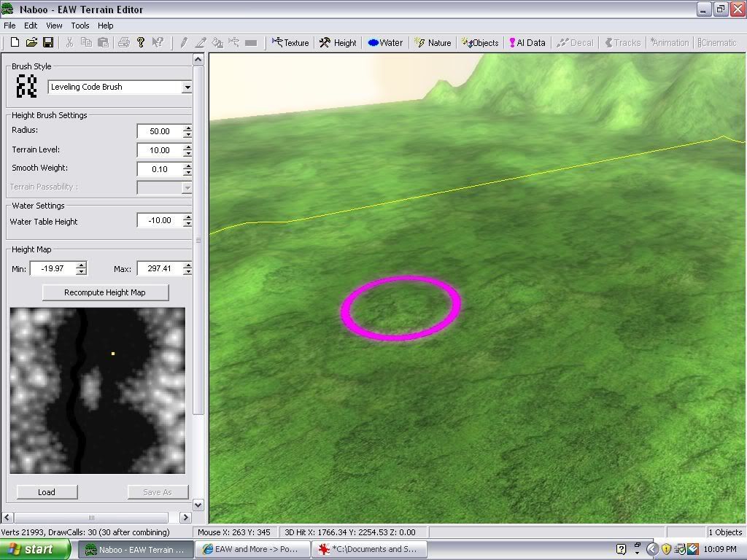
Task: Click the Water Table Height input field
Action: tap(160, 220)
